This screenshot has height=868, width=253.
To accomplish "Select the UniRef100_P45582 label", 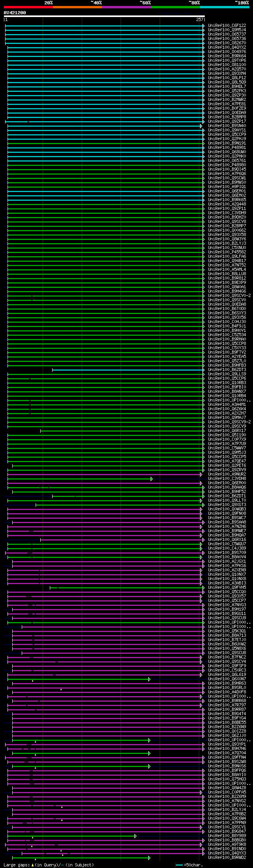I will (x=227, y=252).
